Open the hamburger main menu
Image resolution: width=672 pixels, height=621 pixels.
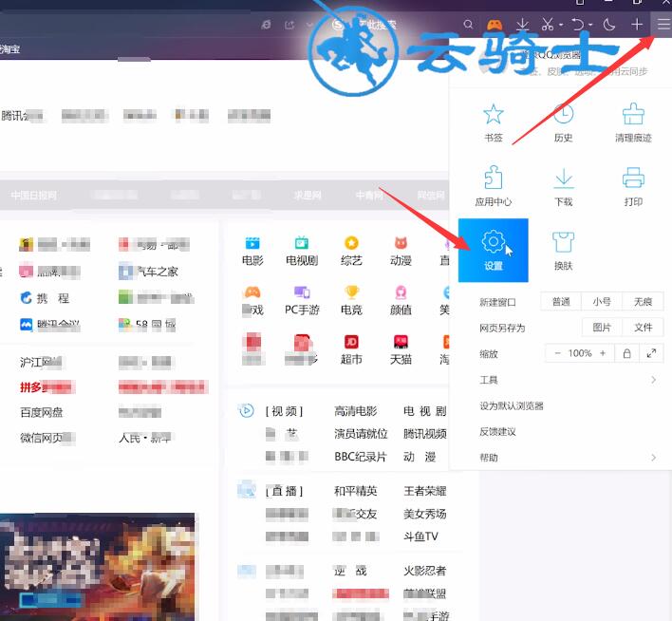(663, 25)
